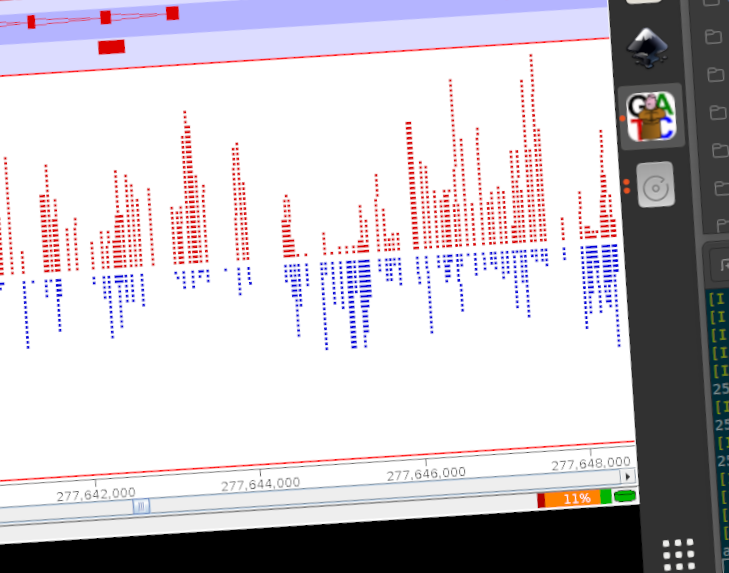Select the wide red feature below gene model
This screenshot has width=729, height=573.
111,46
